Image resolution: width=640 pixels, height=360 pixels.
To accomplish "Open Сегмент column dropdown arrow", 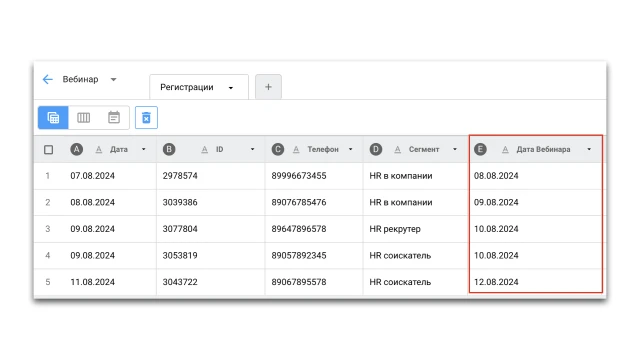I will [x=455, y=149].
